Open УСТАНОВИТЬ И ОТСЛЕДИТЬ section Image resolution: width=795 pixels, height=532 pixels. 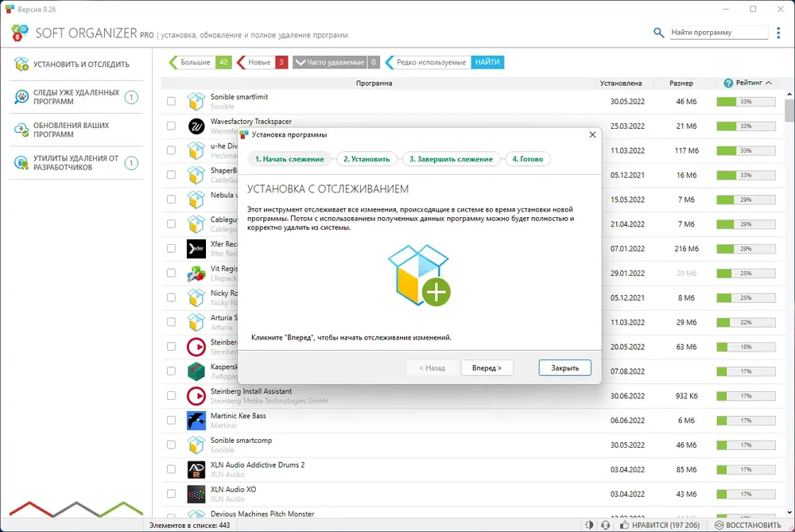pyautogui.click(x=76, y=64)
